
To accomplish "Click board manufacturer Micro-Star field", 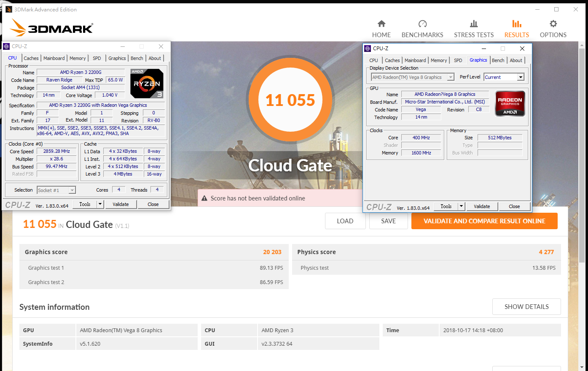I will (x=445, y=102).
